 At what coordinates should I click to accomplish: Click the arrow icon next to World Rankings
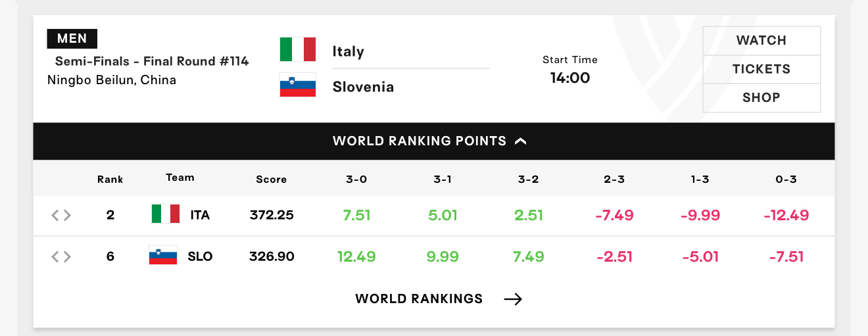click(x=513, y=299)
